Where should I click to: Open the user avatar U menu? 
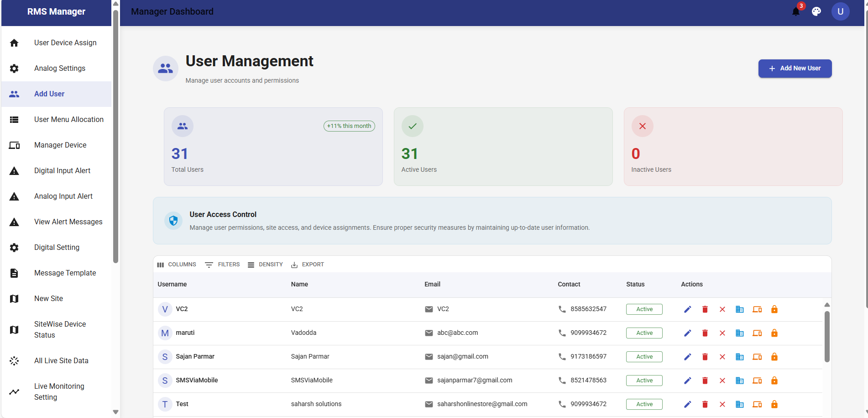840,11
